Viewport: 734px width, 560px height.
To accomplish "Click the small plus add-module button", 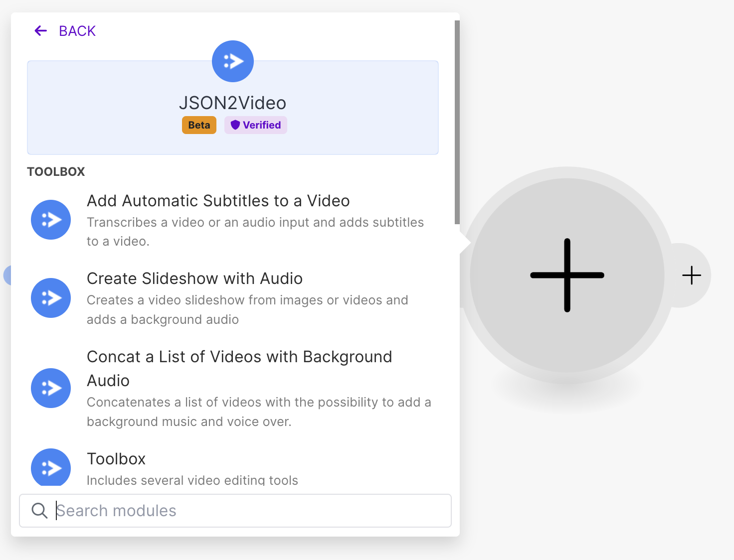I will tap(692, 275).
